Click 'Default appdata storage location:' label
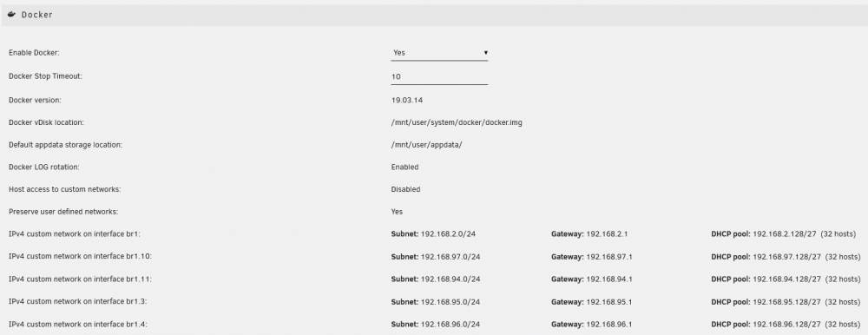Viewport: 868px width, 335px height. 65,145
